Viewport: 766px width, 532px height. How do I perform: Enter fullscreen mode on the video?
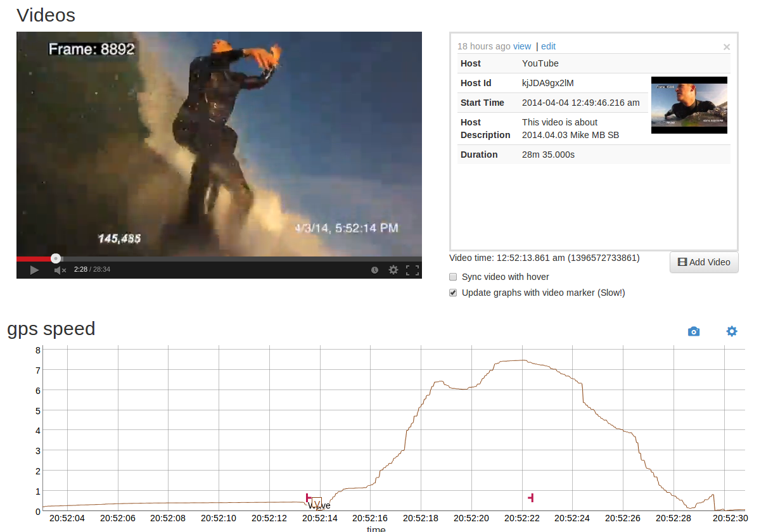coord(412,270)
